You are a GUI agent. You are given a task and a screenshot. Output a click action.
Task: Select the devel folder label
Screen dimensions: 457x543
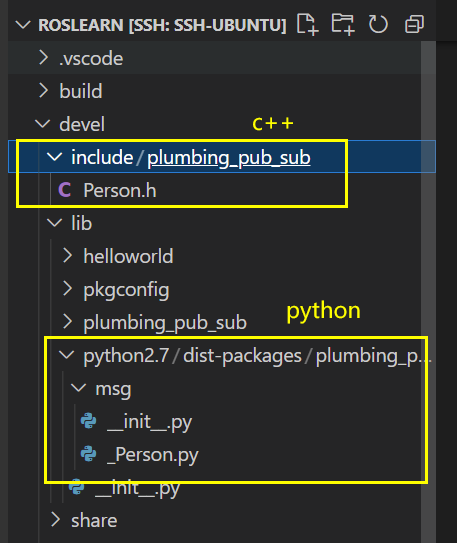click(x=82, y=124)
